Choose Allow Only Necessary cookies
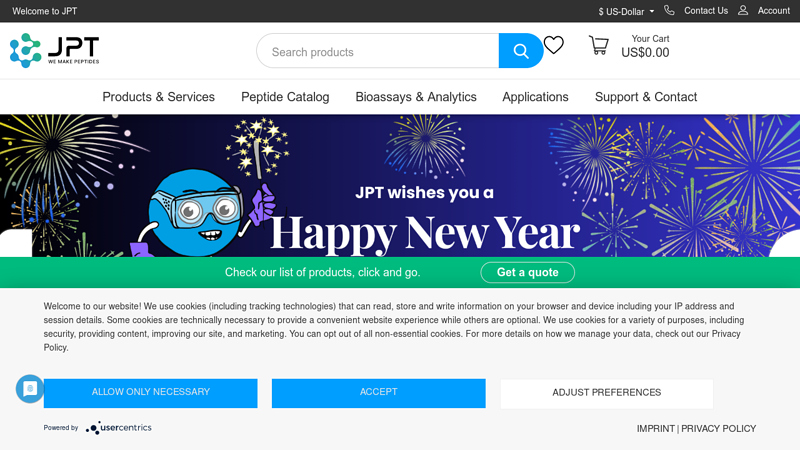 pos(150,393)
